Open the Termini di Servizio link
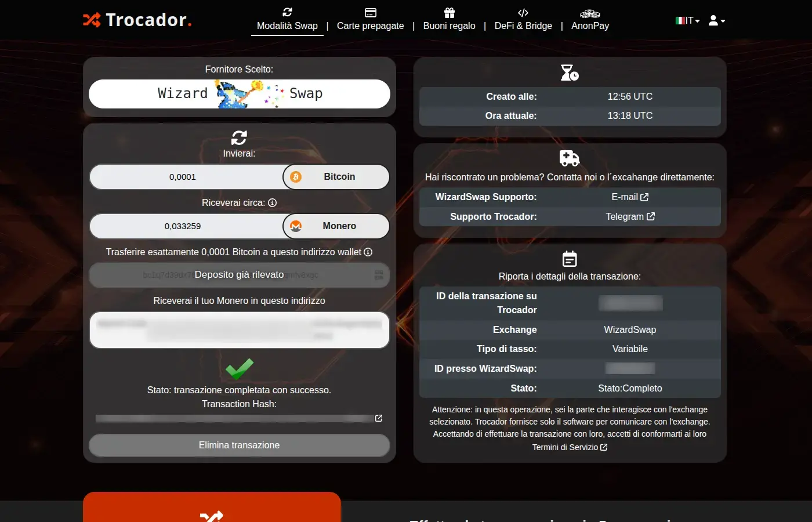Screen dimensions: 812x522 click(x=570, y=447)
